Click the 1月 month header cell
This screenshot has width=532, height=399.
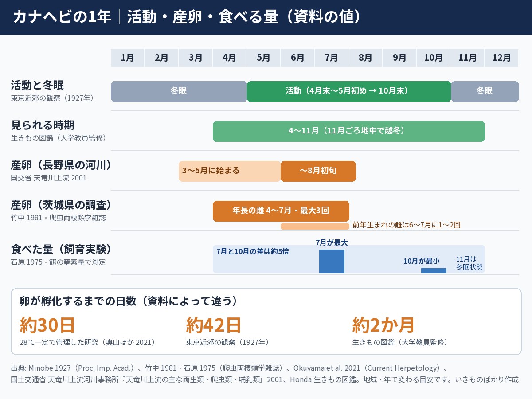coord(127,58)
